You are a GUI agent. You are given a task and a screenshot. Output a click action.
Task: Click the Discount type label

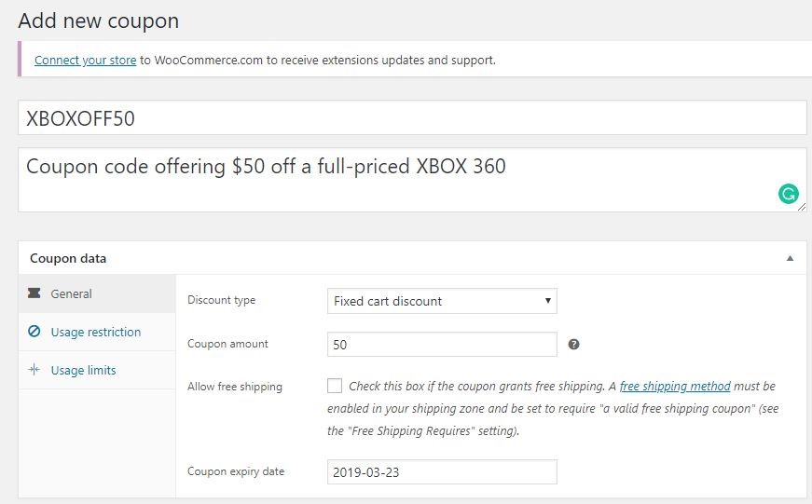[221, 300]
